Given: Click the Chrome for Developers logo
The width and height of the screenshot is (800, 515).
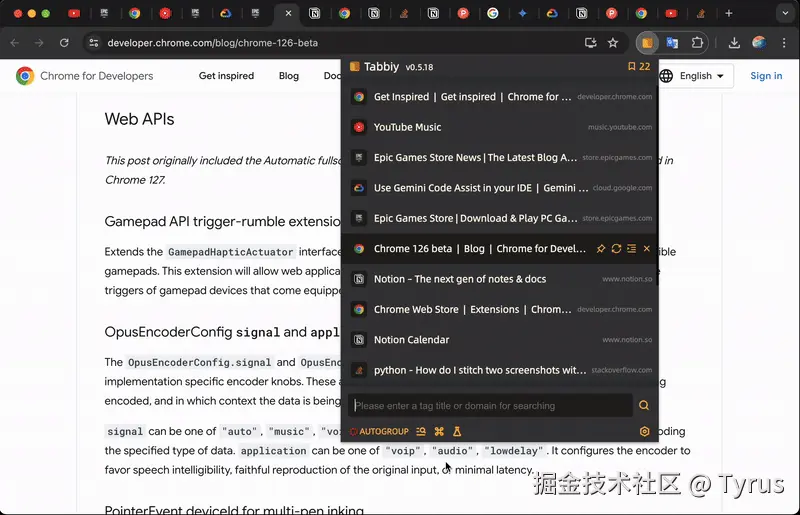Looking at the screenshot, I should pyautogui.click(x=84, y=76).
